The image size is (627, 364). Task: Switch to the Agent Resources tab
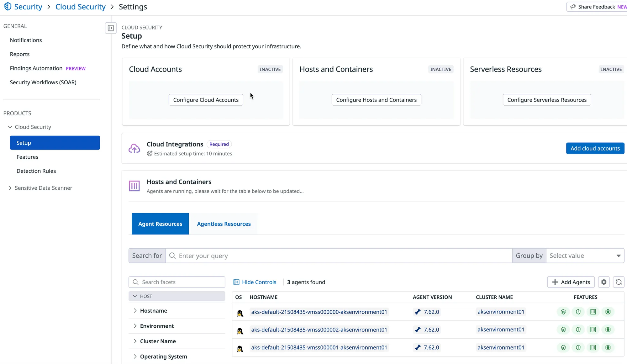tap(160, 224)
